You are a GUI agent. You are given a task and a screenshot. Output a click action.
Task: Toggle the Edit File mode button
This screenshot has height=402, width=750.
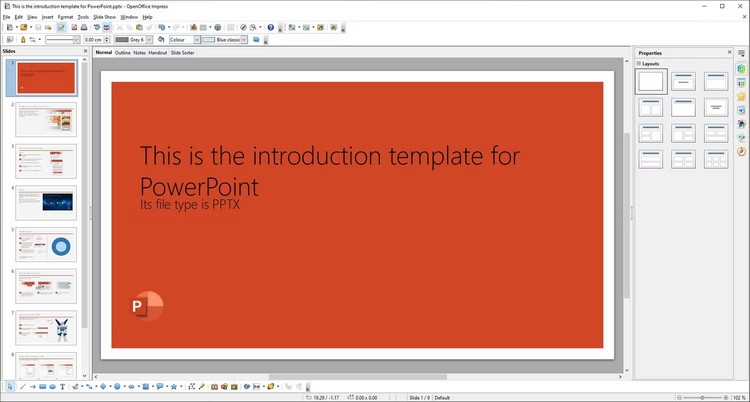61,27
